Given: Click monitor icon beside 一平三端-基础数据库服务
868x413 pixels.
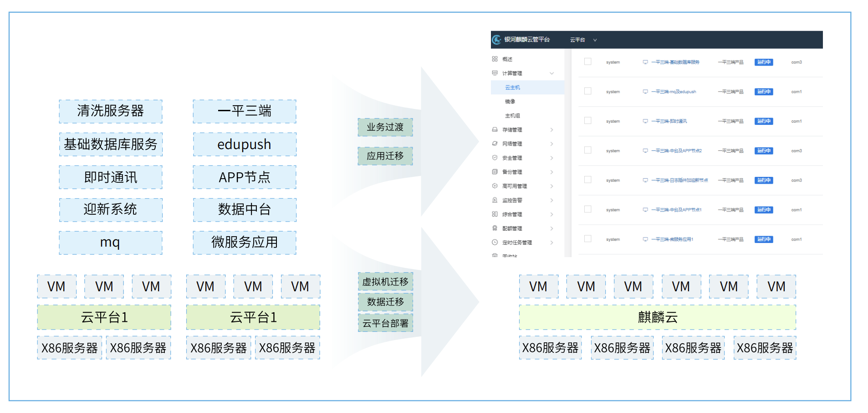Looking at the screenshot, I should [x=645, y=62].
